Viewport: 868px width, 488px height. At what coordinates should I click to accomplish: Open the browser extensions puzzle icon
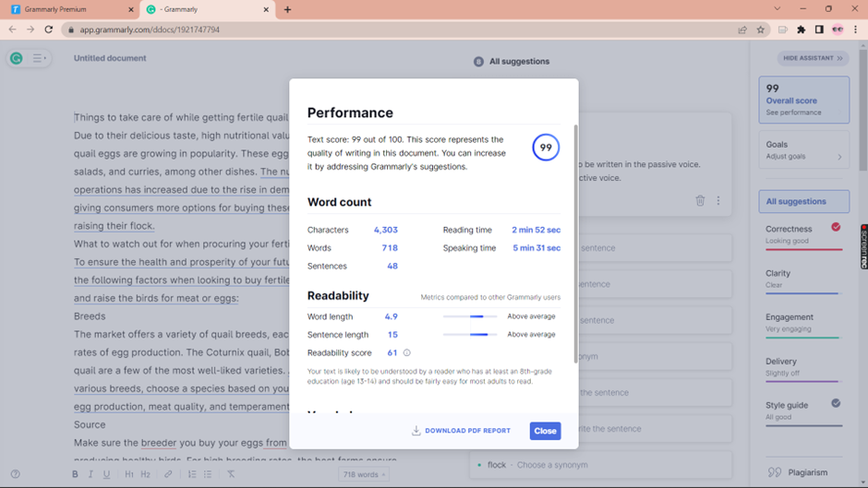coord(801,30)
